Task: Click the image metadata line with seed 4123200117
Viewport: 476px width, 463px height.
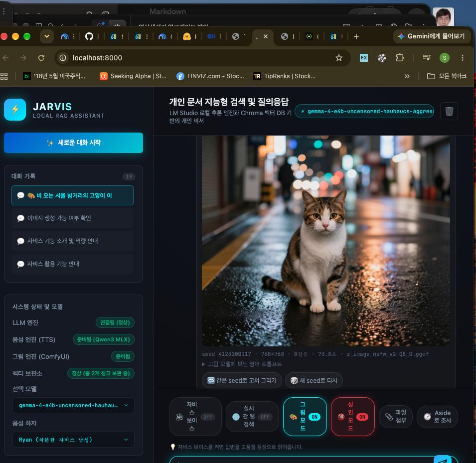Action: pyautogui.click(x=315, y=354)
